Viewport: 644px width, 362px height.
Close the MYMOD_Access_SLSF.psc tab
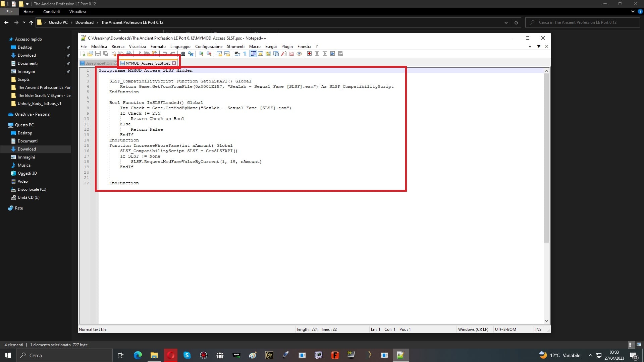click(174, 63)
